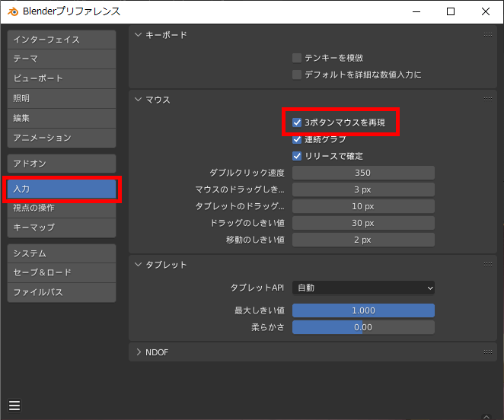504x420 pixels.
Task: Open the hamburger menu for saving preferences
Action: [x=14, y=405]
